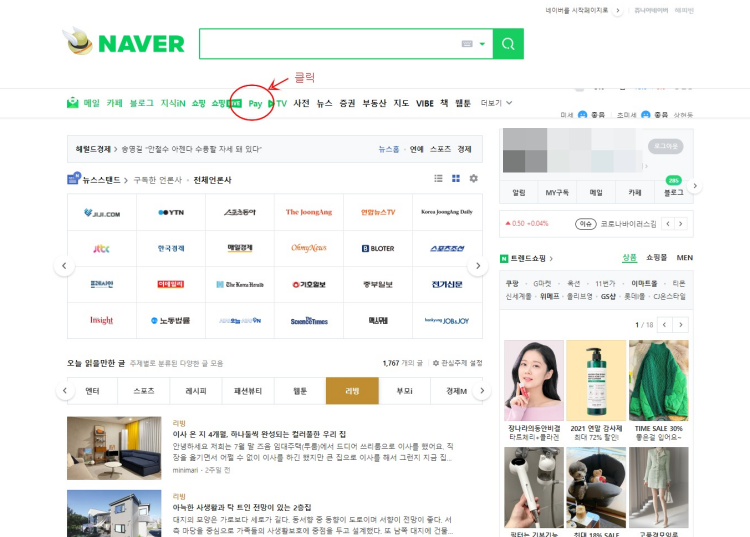
Task: Show 구독한 언론사 tab
Action: [157, 180]
